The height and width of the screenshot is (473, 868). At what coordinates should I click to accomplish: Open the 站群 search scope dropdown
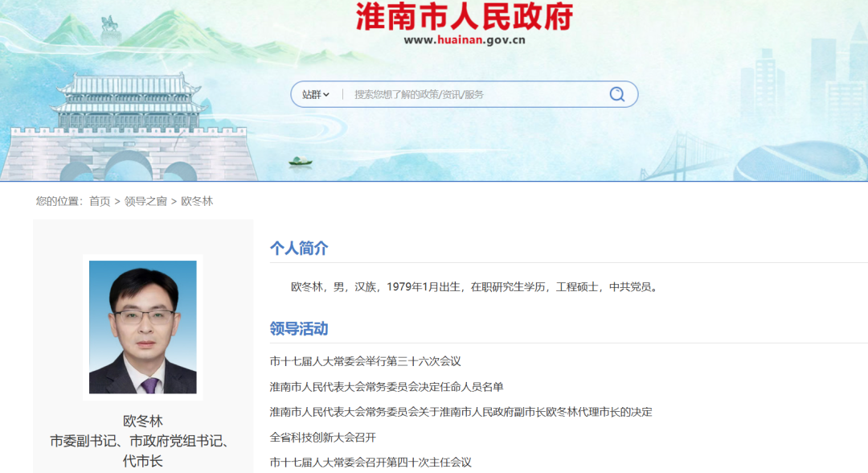click(316, 95)
